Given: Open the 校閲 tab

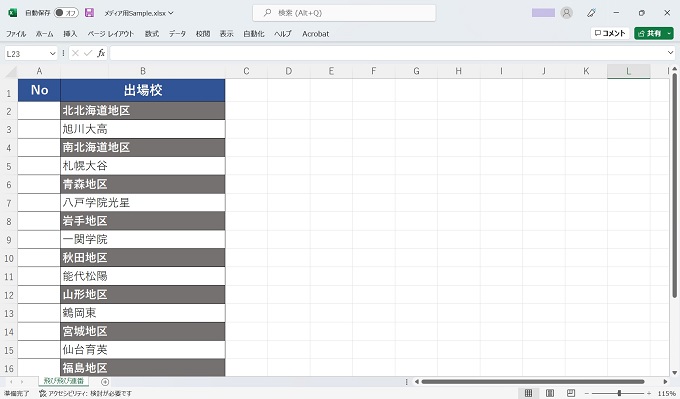Looking at the screenshot, I should coord(203,34).
